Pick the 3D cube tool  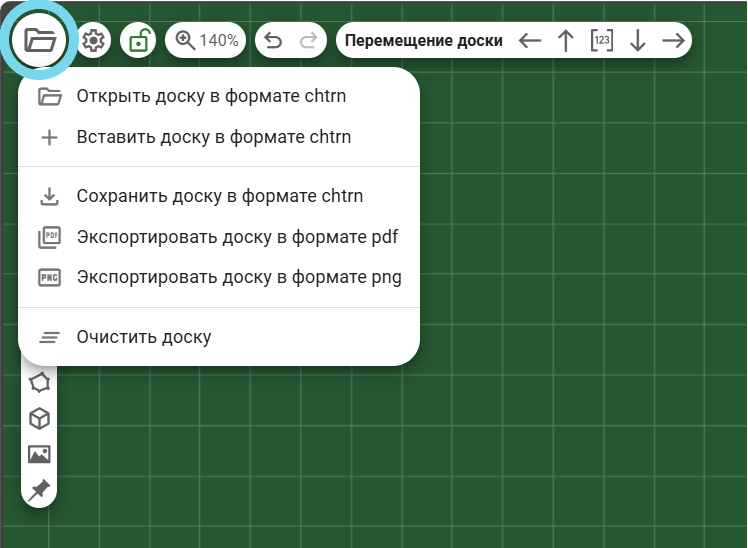tap(39, 418)
